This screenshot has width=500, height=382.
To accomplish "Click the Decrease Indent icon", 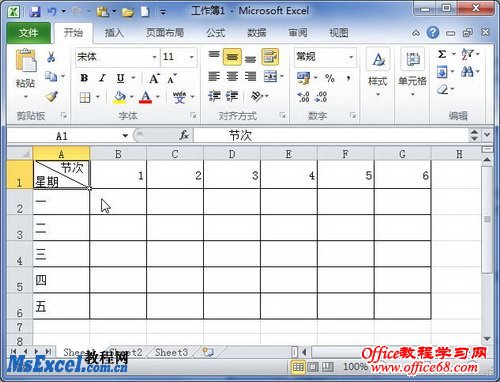I will pos(214,97).
